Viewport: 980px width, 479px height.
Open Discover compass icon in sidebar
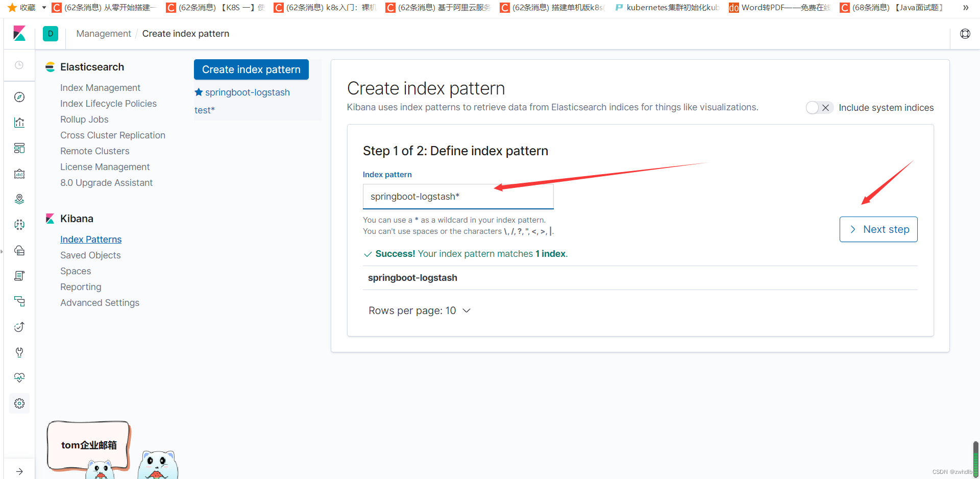(x=19, y=97)
